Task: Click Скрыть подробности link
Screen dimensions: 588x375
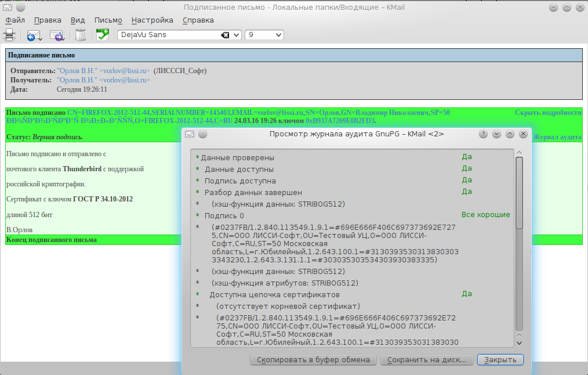Action: pyautogui.click(x=548, y=113)
